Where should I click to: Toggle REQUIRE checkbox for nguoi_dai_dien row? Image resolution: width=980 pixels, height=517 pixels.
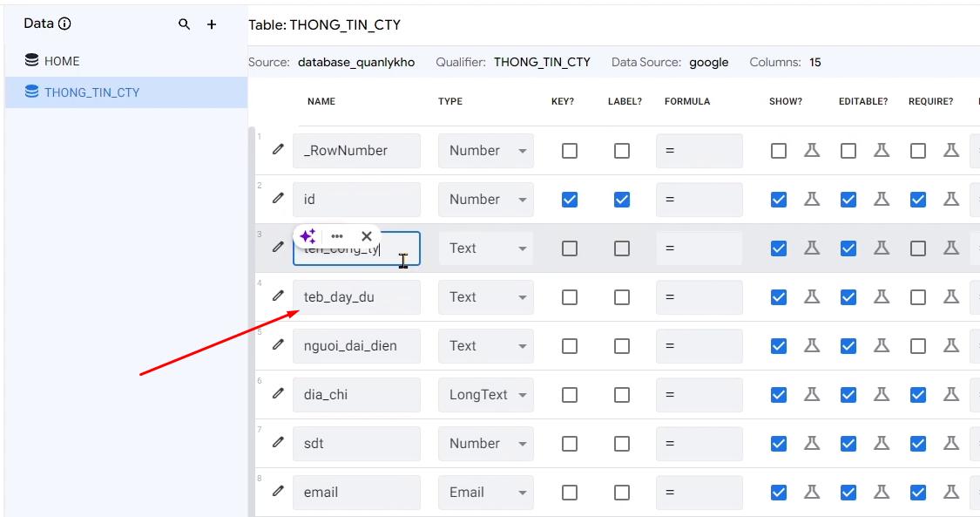pyautogui.click(x=918, y=346)
